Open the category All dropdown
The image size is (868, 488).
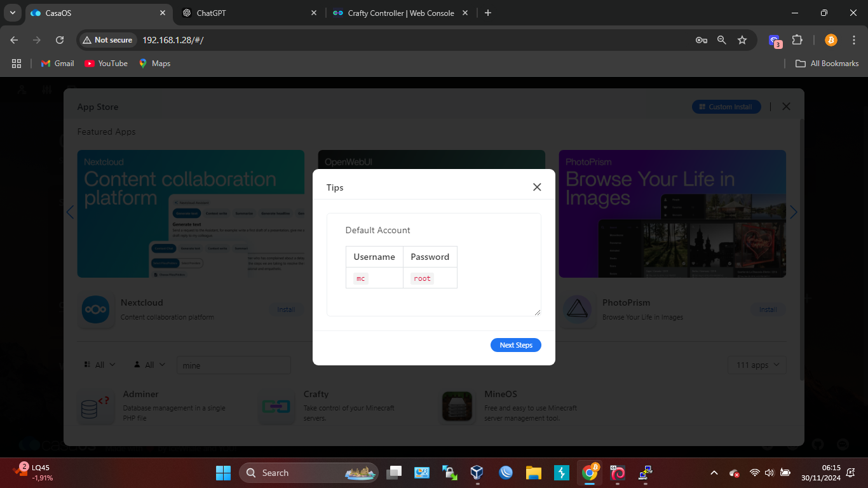pos(100,365)
